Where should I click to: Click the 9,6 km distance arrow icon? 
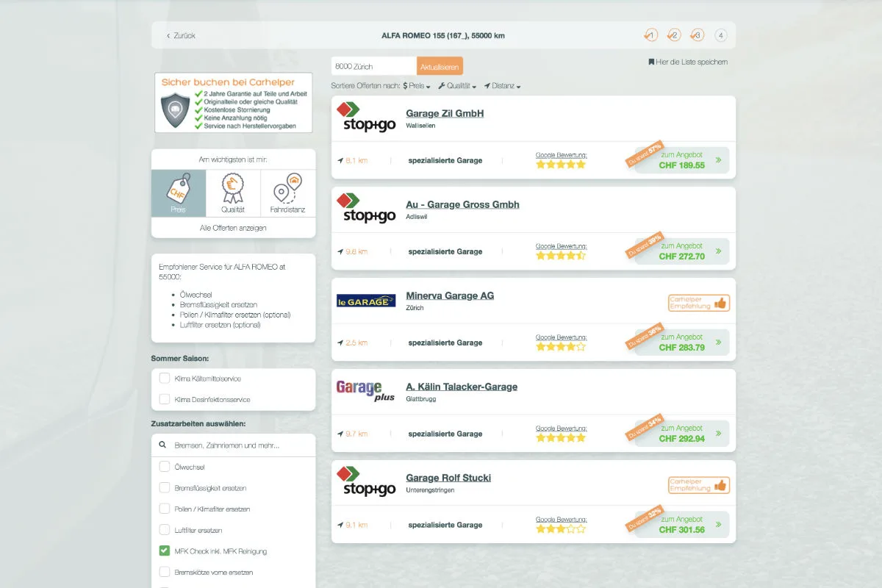(x=340, y=251)
